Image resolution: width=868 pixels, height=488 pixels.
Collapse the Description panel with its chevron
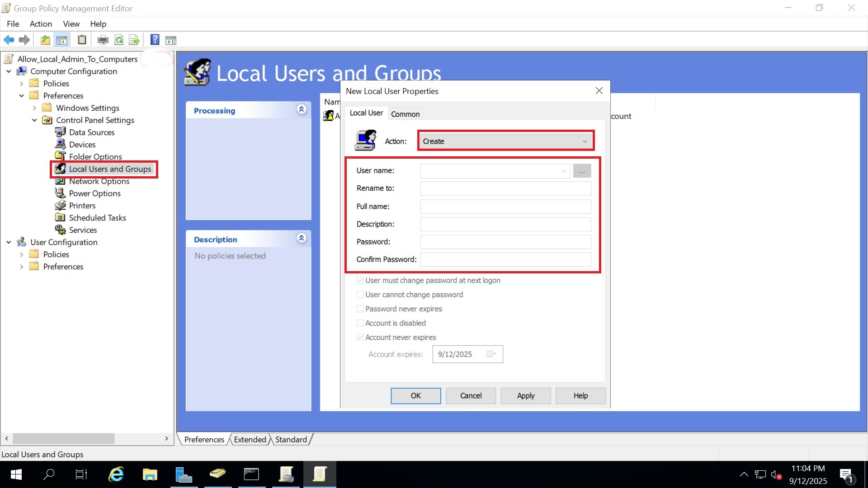pos(301,238)
